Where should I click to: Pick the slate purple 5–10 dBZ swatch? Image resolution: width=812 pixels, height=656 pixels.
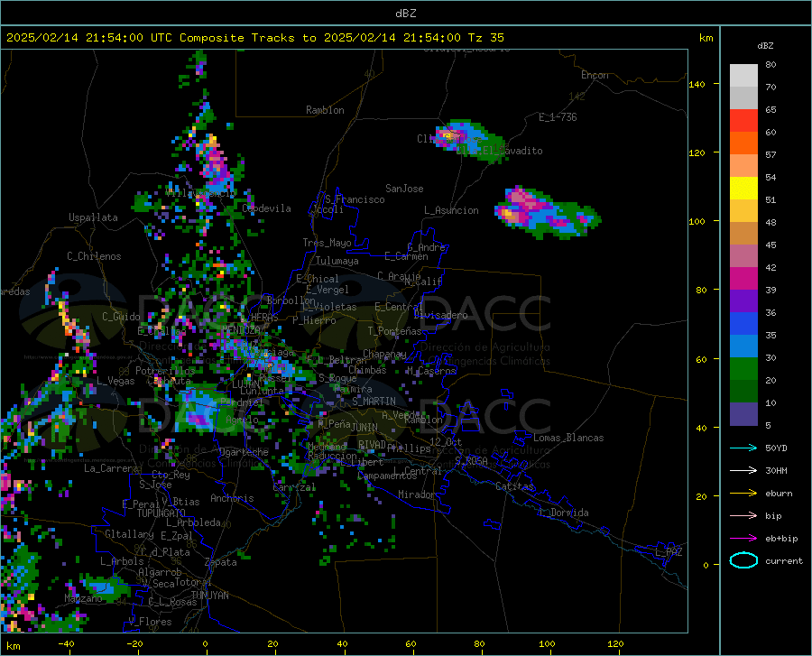point(743,414)
